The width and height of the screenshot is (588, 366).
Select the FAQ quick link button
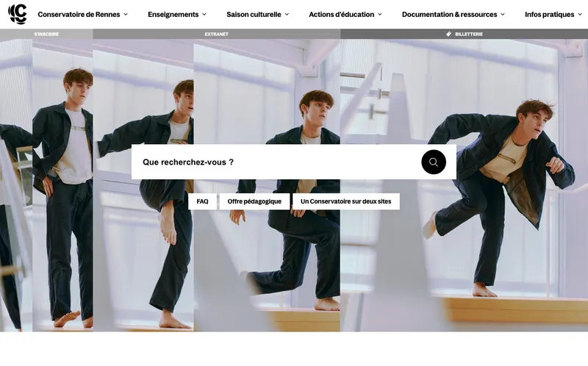202,201
